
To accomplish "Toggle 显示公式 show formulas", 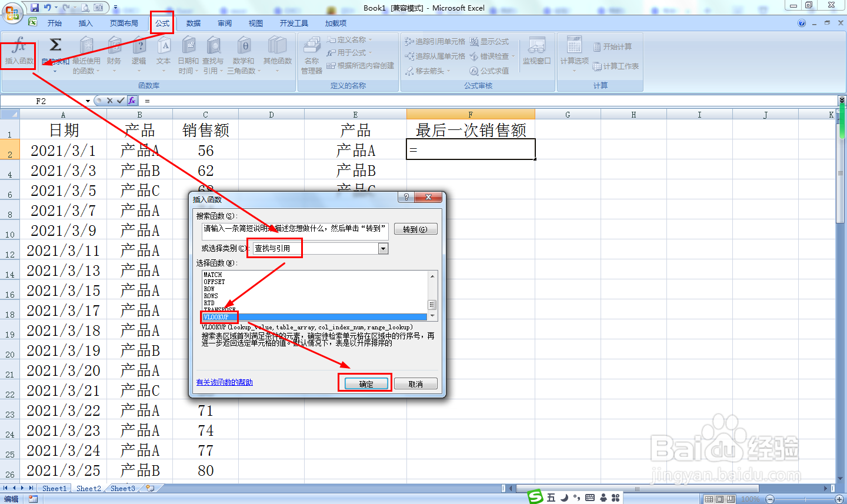I will click(489, 41).
